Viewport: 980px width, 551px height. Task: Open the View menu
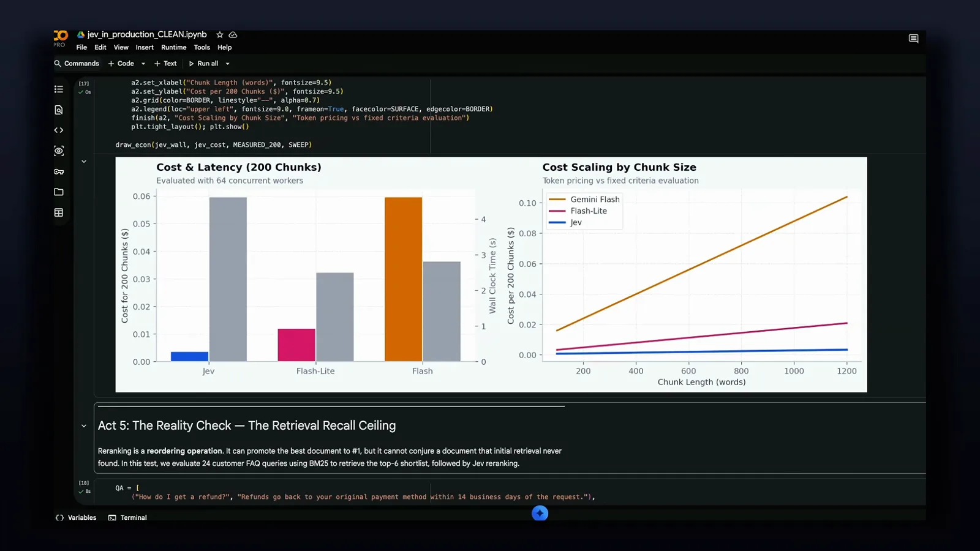pyautogui.click(x=121, y=48)
